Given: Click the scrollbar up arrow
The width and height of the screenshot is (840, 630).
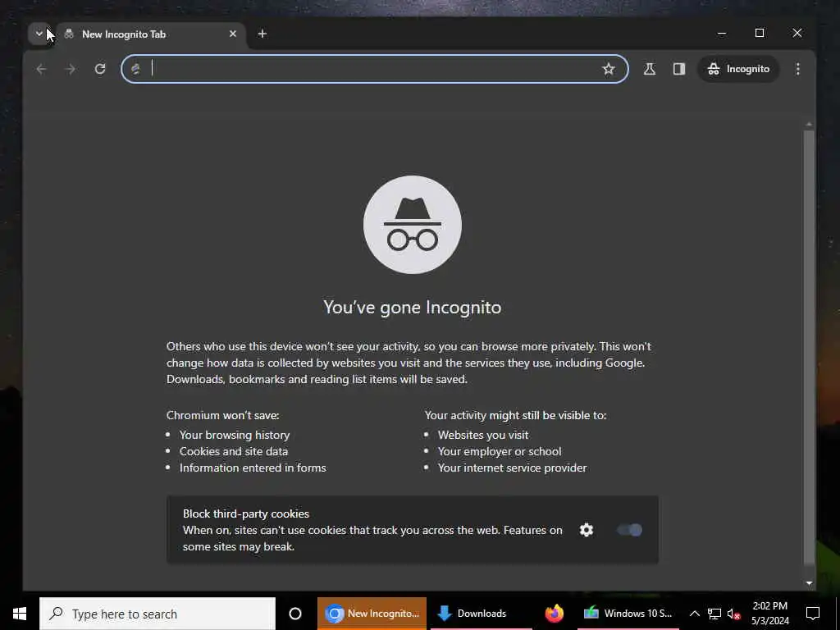Looking at the screenshot, I should 809,125.
